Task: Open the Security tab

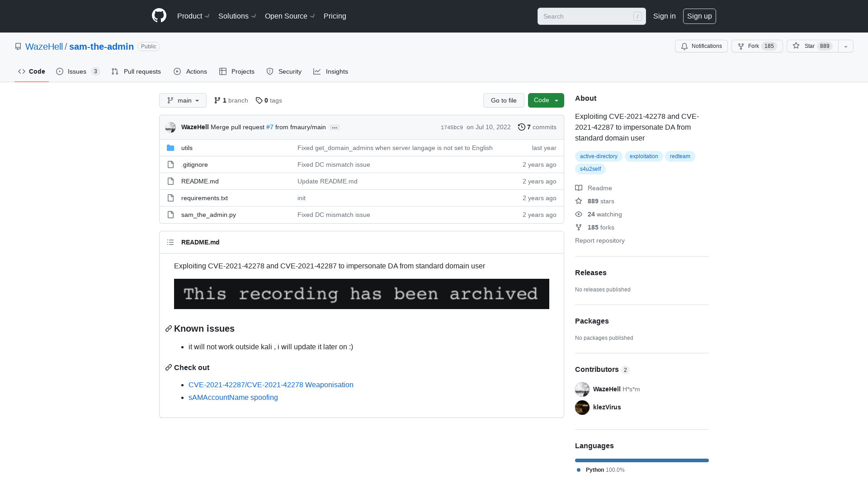Action: point(284,71)
